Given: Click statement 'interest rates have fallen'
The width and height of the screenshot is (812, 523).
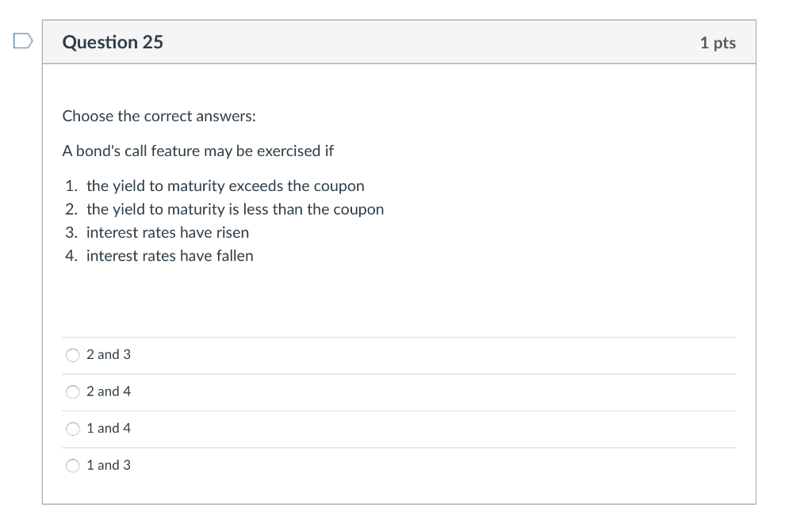Looking at the screenshot, I should click(170, 256).
